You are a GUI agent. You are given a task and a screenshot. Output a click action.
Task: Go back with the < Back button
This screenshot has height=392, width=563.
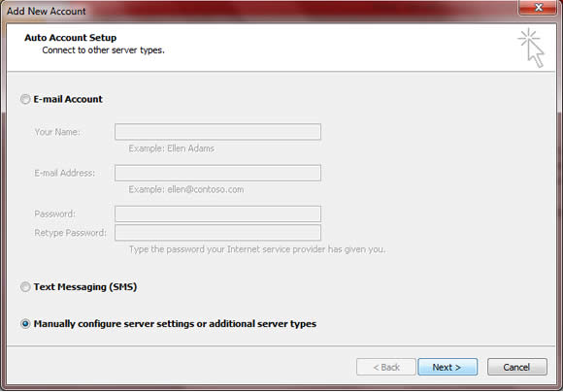pos(386,367)
